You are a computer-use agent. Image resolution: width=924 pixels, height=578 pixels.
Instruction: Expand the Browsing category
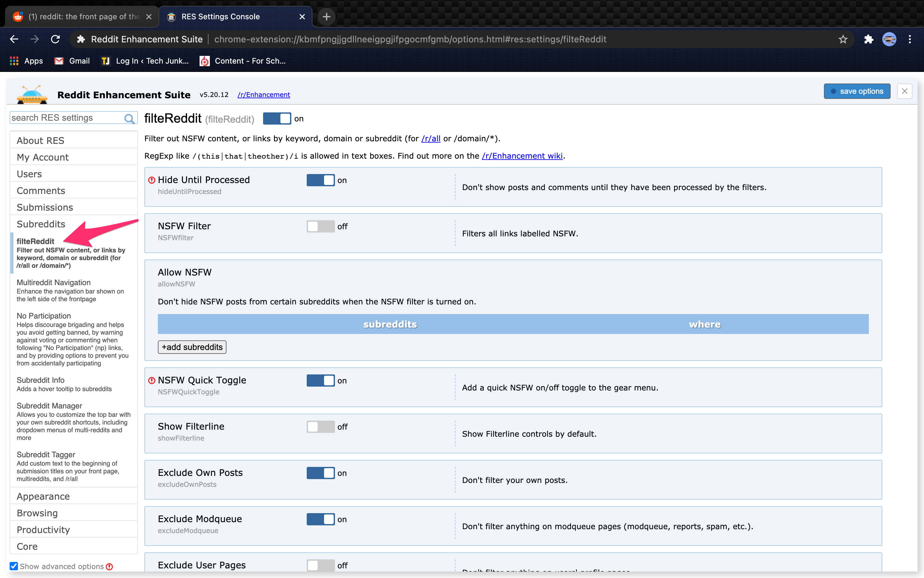tap(74, 513)
